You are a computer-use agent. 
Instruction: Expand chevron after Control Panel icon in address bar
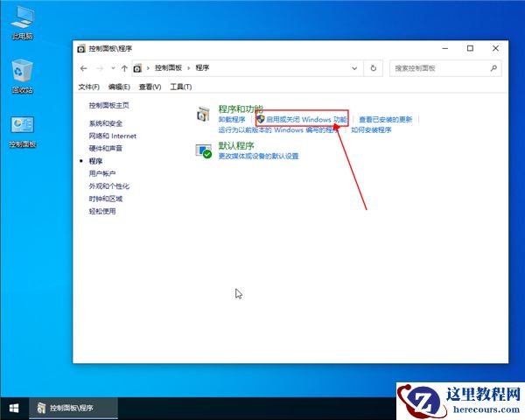[148, 68]
